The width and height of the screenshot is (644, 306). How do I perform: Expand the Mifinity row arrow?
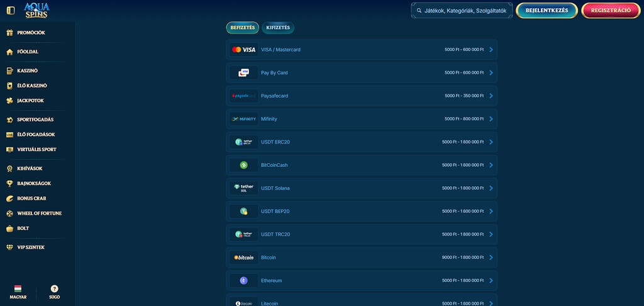coord(491,119)
